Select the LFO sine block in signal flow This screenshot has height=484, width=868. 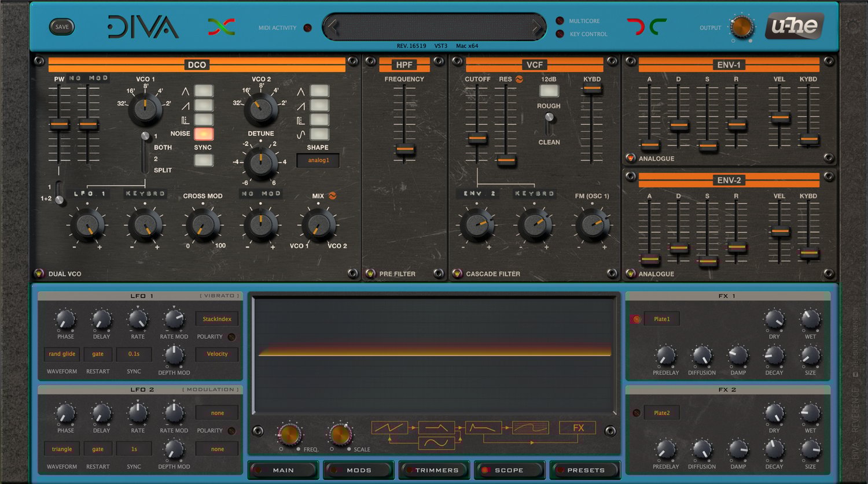pyautogui.click(x=436, y=443)
